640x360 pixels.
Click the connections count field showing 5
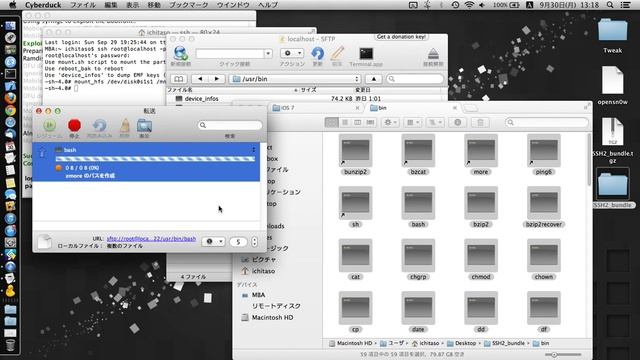238,242
